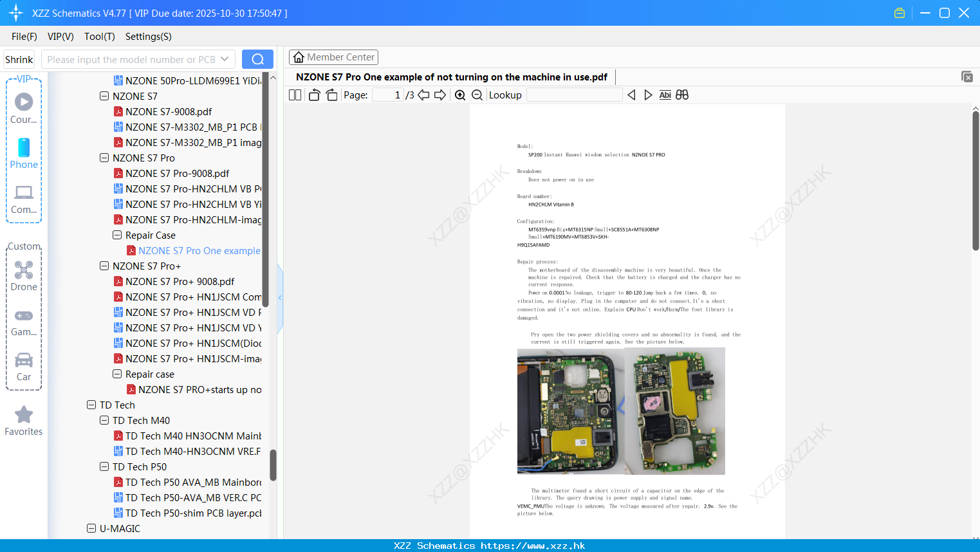Viewport: 980px width, 552px height.
Task: Open NZONE S7 Pro+ 9008.pdf
Action: pos(180,281)
